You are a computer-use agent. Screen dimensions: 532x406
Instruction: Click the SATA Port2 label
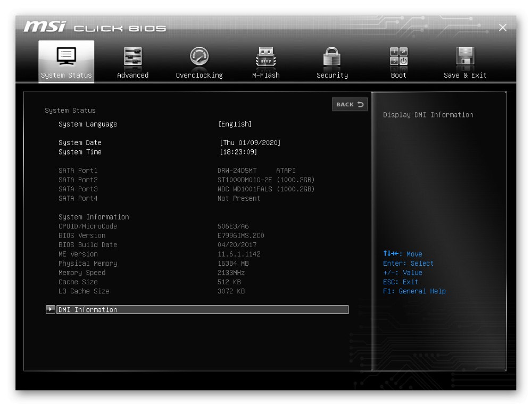coord(78,180)
